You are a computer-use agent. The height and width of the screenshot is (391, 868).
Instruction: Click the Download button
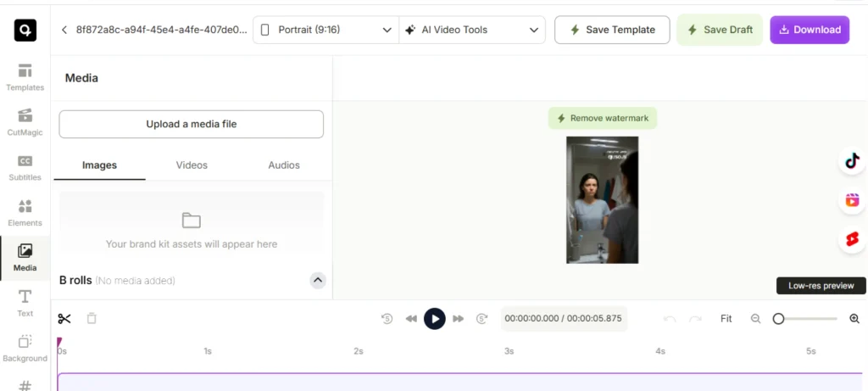pyautogui.click(x=809, y=30)
